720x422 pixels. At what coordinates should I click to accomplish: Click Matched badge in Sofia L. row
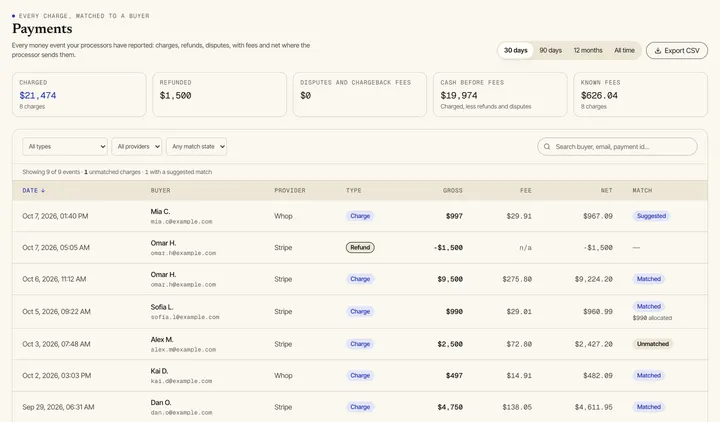[x=648, y=306]
